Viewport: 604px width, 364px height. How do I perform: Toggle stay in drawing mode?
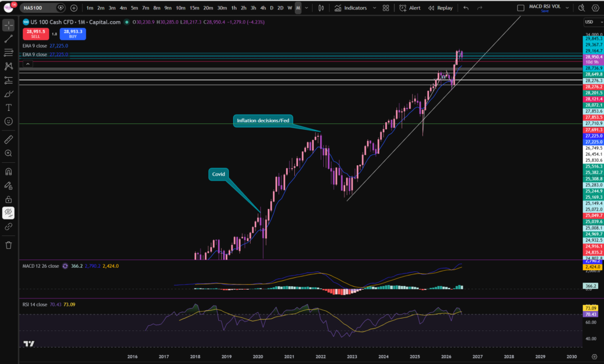(8, 186)
